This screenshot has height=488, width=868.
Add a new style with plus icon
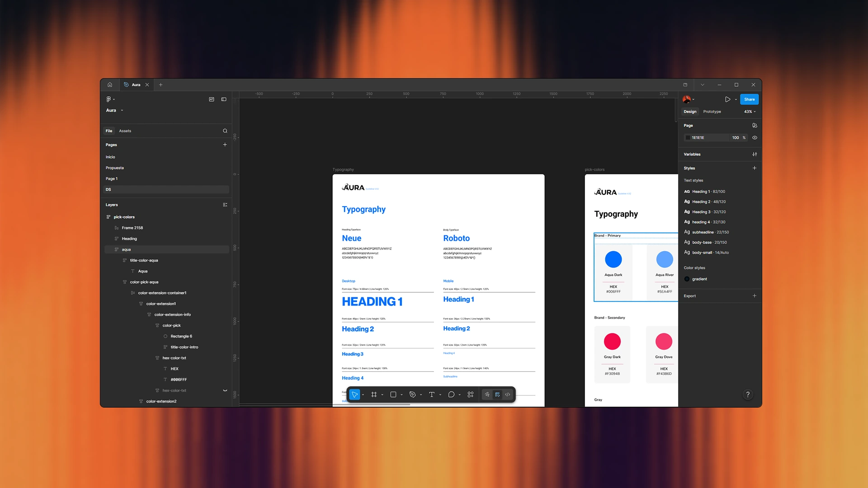(x=755, y=168)
